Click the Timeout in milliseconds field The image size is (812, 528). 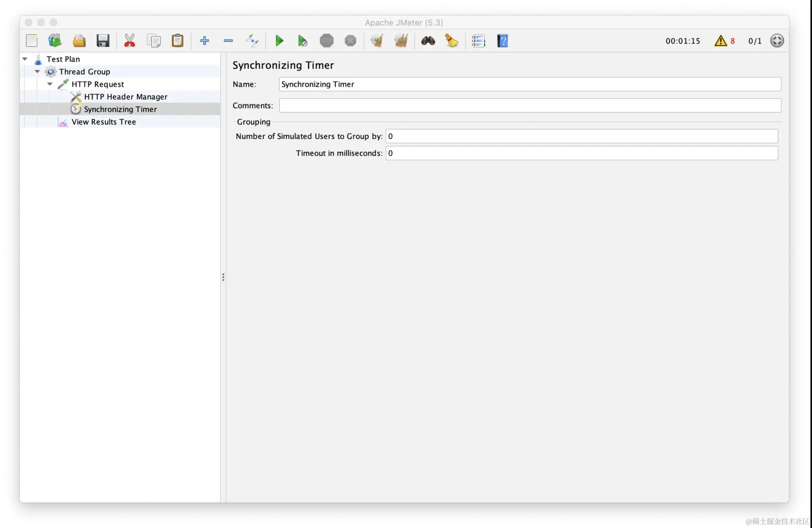[x=581, y=153]
